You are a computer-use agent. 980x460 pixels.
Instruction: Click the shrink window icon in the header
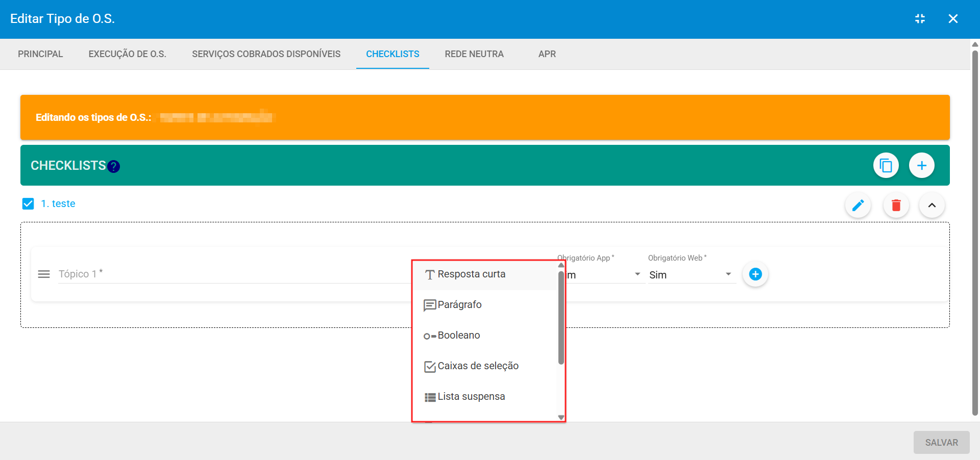pos(920,18)
